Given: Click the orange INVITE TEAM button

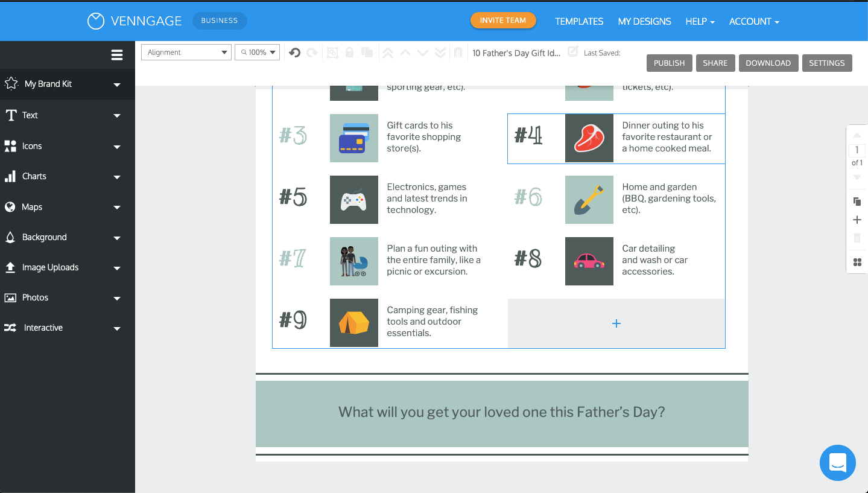Looking at the screenshot, I should click(502, 20).
